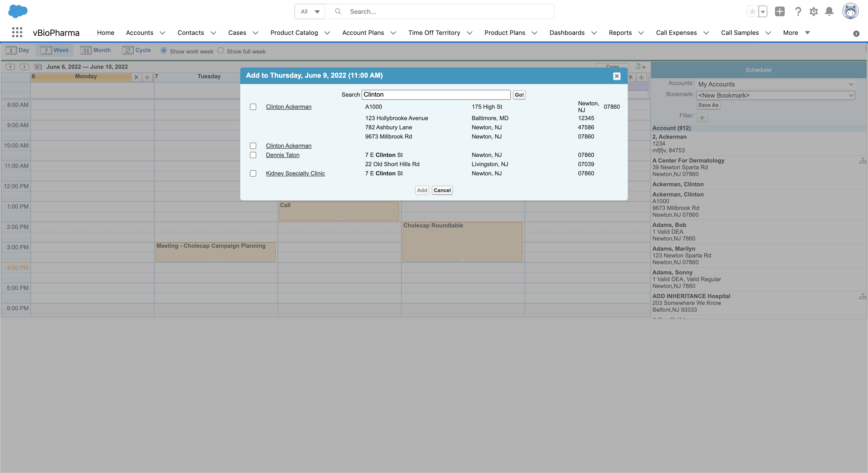Click the add filter plus icon

point(702,117)
